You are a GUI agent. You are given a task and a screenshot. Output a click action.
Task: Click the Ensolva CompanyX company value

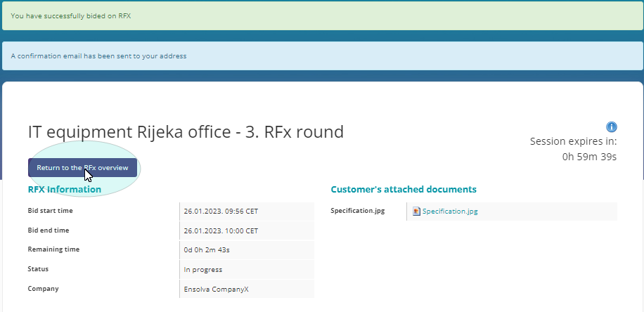(217, 289)
